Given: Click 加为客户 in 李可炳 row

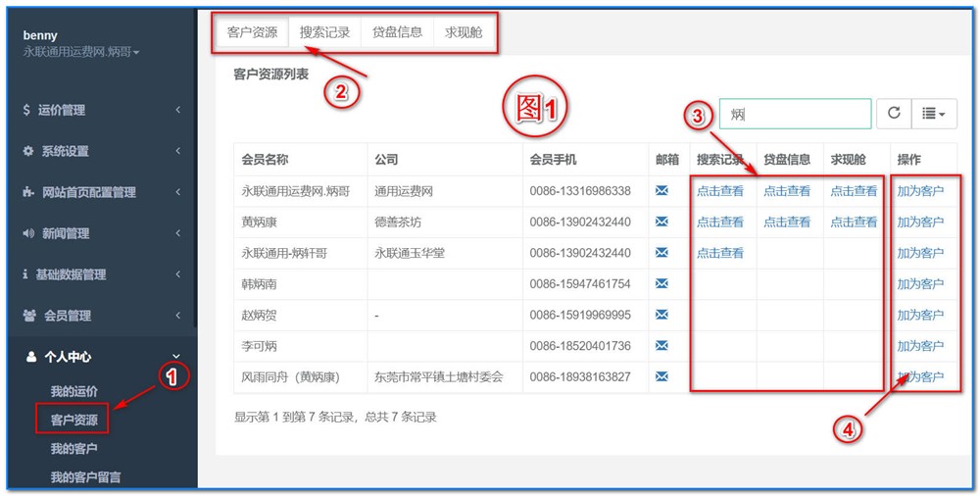Looking at the screenshot, I should tap(920, 346).
